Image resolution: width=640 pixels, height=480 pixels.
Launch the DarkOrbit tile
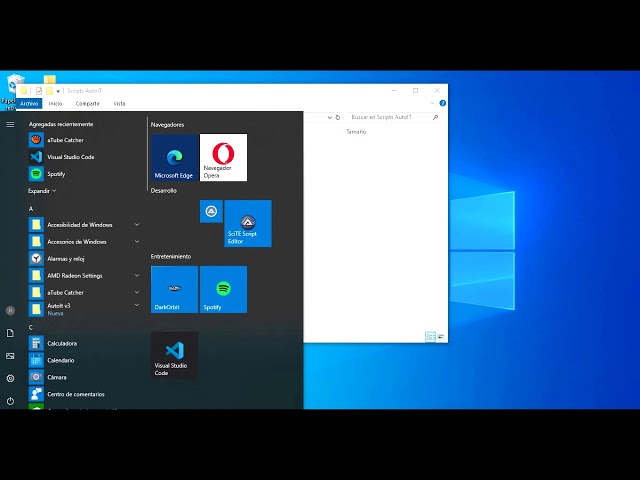click(x=174, y=289)
